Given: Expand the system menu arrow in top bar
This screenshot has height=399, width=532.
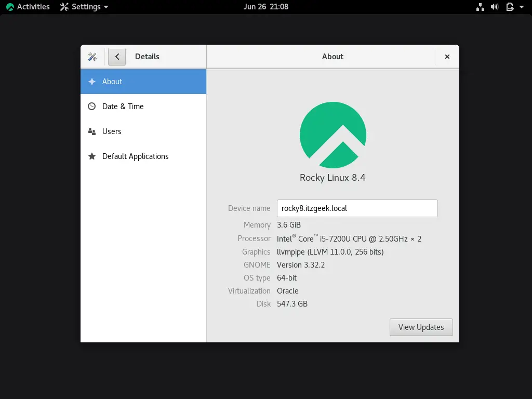Looking at the screenshot, I should click(x=522, y=7).
